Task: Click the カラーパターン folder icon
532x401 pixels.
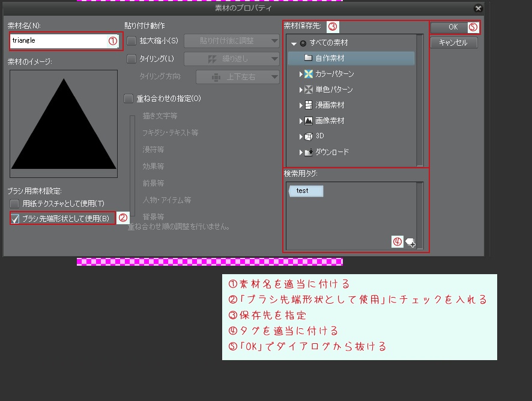Action: (x=308, y=74)
